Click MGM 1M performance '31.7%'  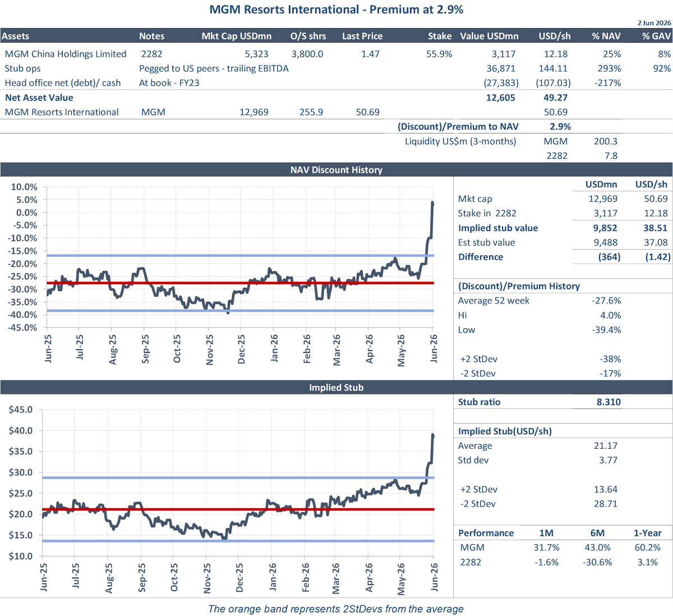546,548
